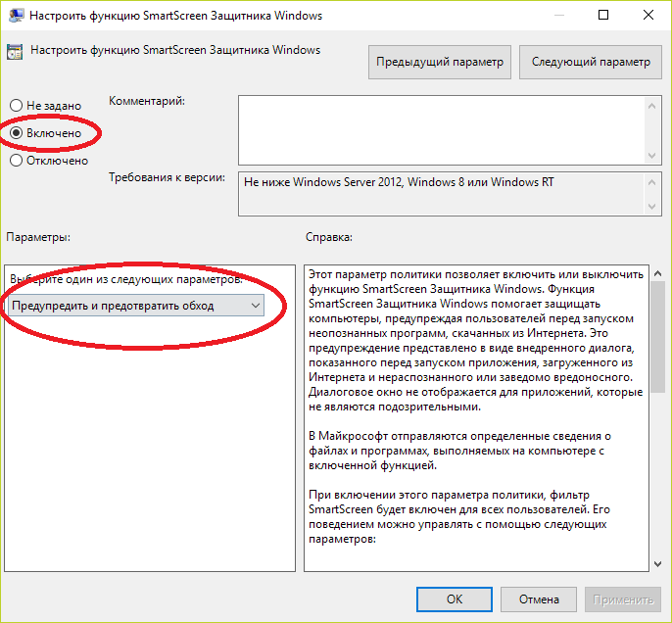Close the SmartScreen policy window
The height and width of the screenshot is (623, 672).
tap(648, 15)
